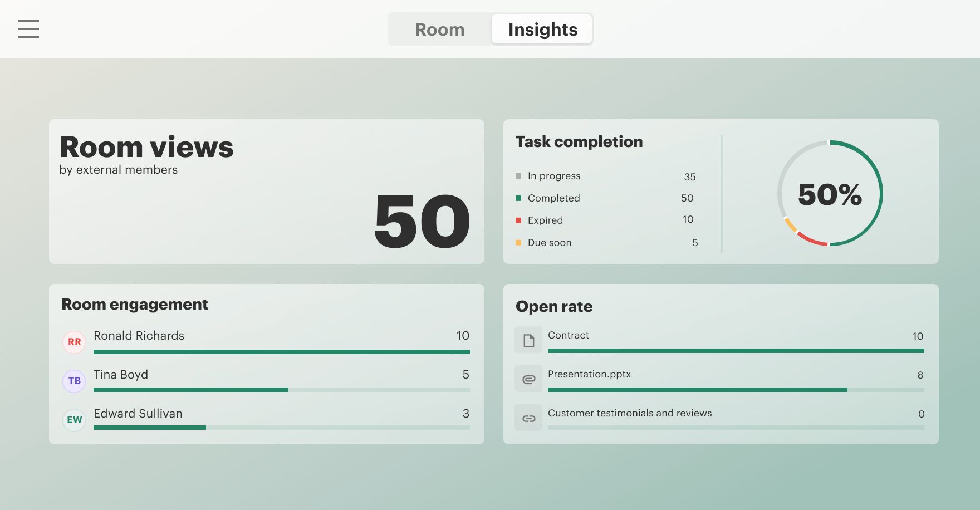
Task: Click the Due soon count 5
Action: [695, 243]
